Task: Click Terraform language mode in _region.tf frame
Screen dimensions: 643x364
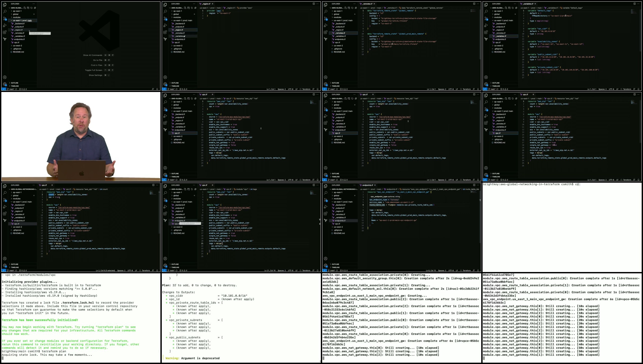Action: (306, 89)
